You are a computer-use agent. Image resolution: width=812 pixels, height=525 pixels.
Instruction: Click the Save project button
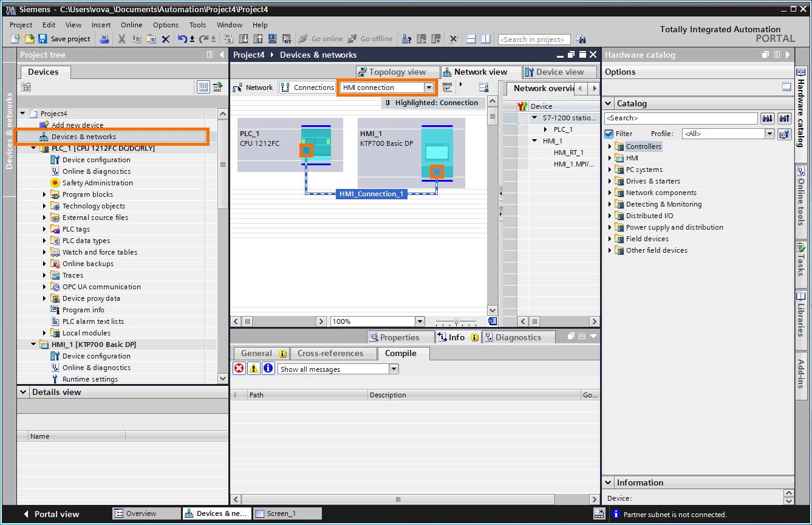(64, 39)
